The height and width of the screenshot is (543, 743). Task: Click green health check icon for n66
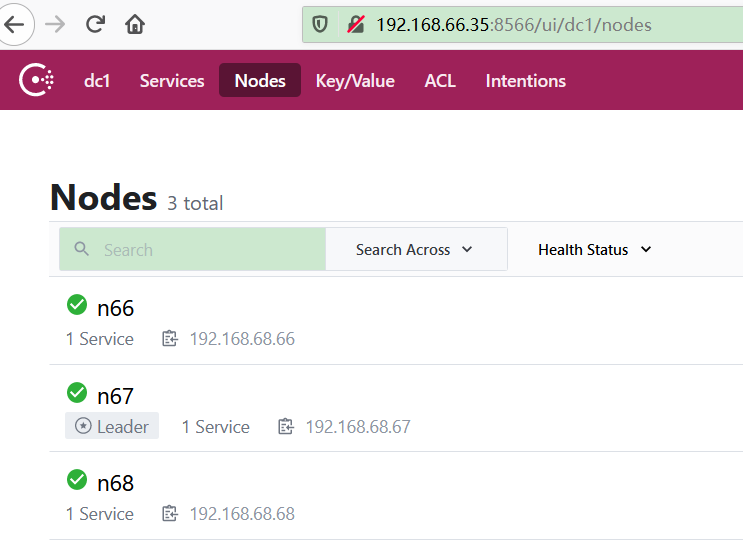click(77, 305)
